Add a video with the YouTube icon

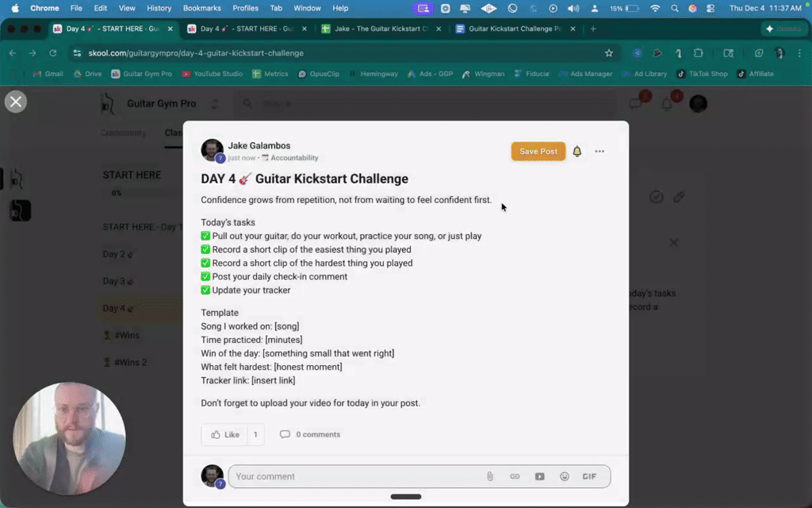click(x=540, y=475)
